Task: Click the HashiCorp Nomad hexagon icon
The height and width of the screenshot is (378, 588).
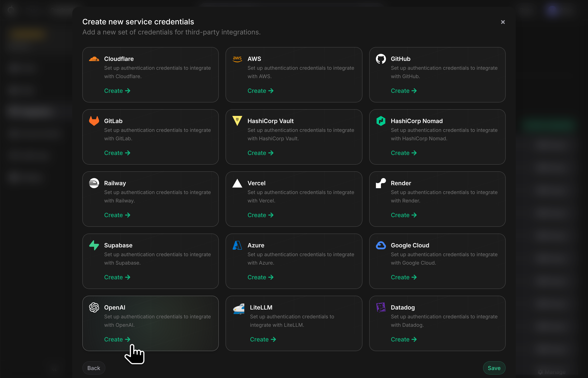Action: click(381, 121)
